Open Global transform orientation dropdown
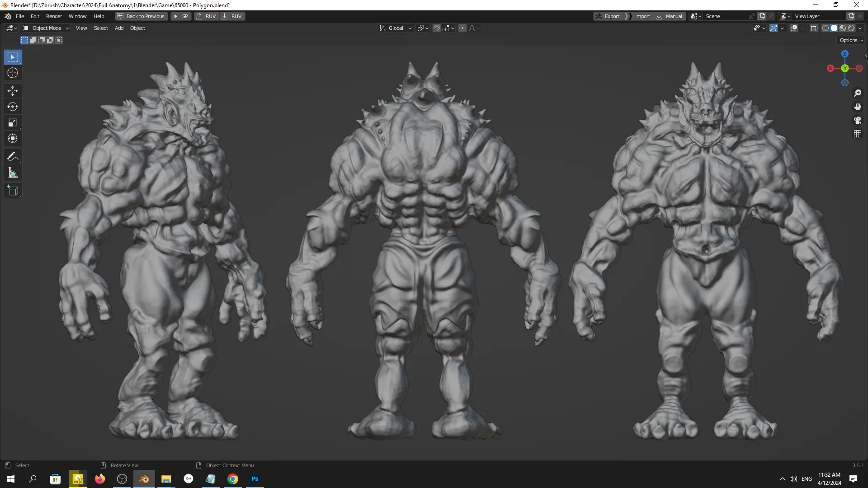The height and width of the screenshot is (488, 868). pyautogui.click(x=395, y=28)
